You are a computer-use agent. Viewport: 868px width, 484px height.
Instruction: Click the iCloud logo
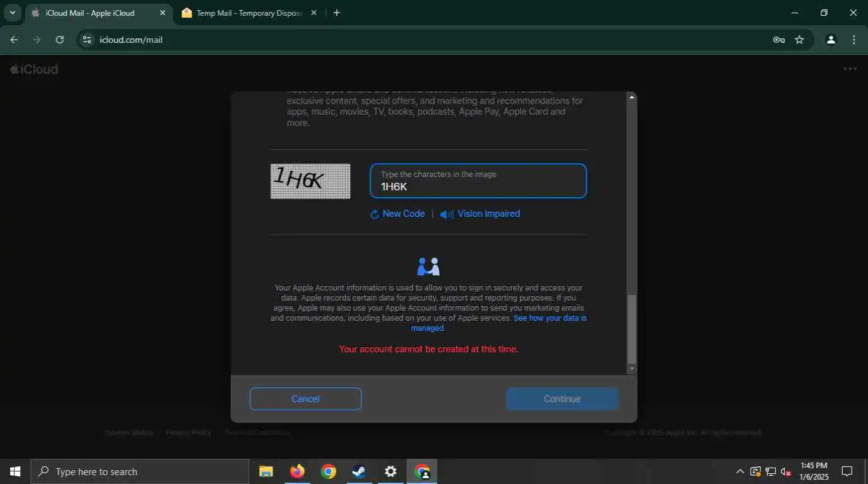pyautogui.click(x=34, y=69)
